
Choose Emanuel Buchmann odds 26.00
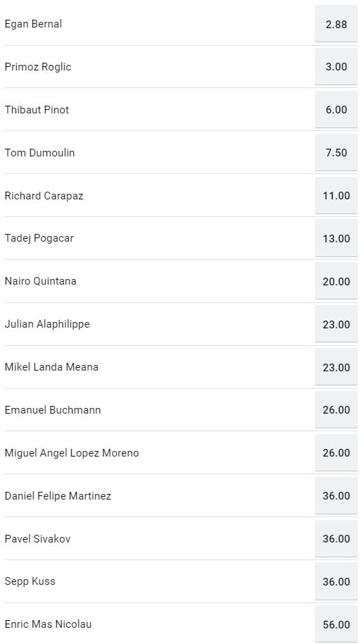coord(336,410)
